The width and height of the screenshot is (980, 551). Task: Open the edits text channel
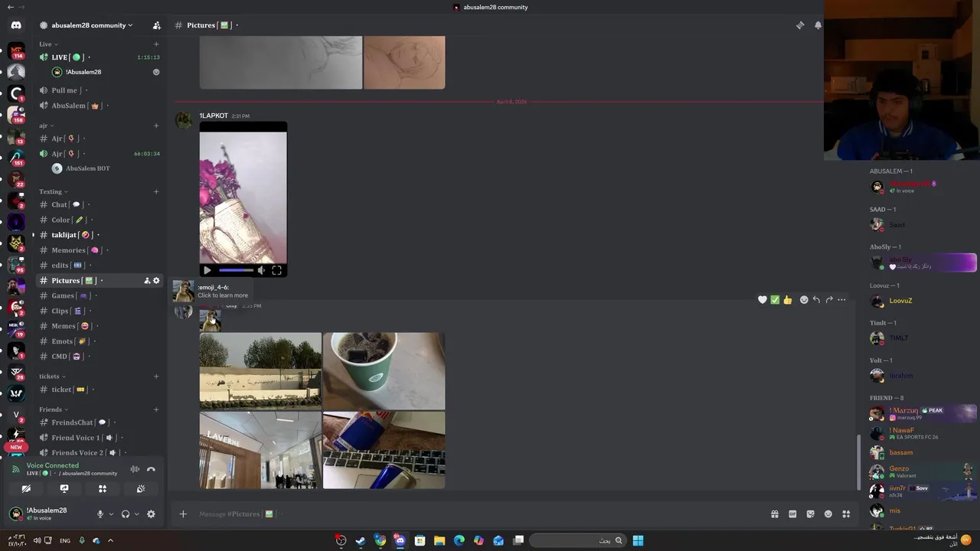[x=100, y=266]
